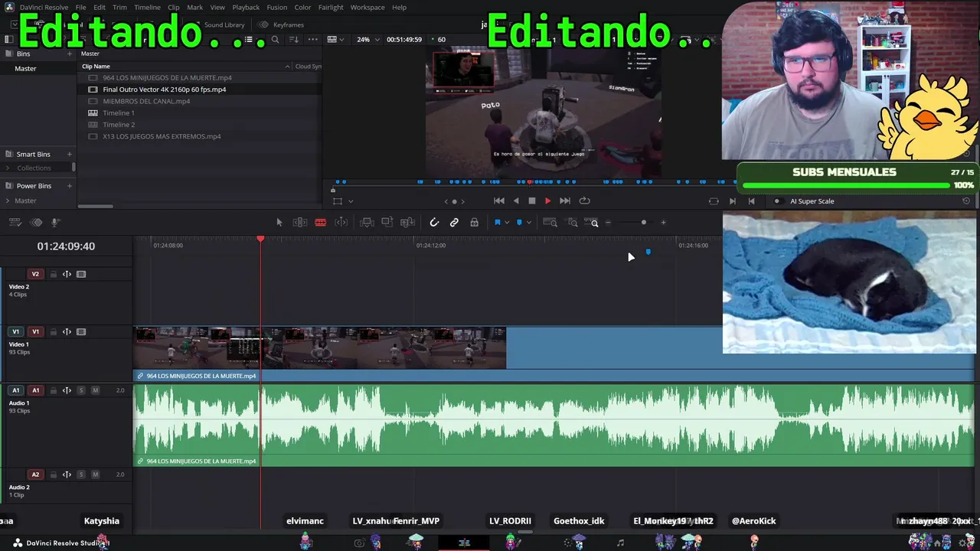Click the timeline playhead marker

coord(260,240)
